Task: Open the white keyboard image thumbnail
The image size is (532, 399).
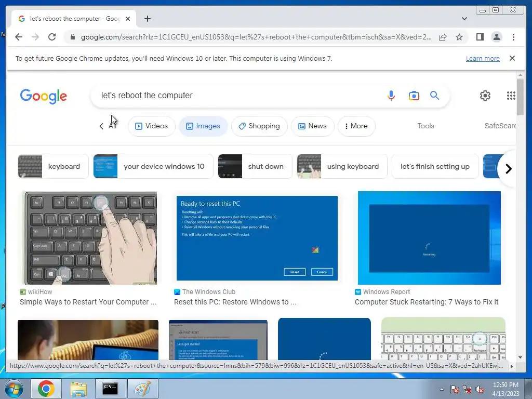Action: coord(444,339)
